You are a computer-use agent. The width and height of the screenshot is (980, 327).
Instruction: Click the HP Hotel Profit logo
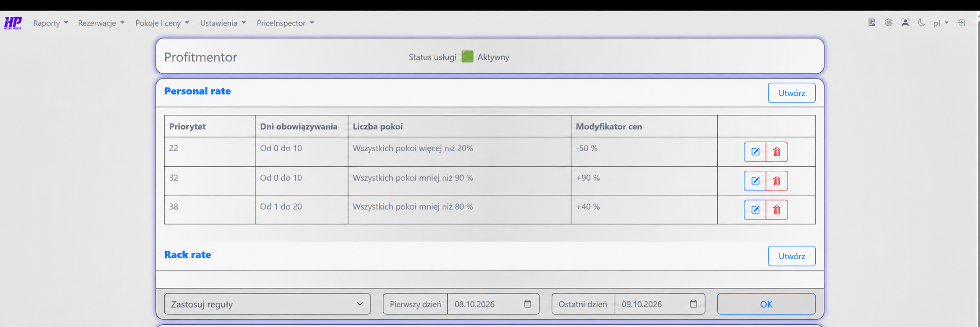pos(13,23)
